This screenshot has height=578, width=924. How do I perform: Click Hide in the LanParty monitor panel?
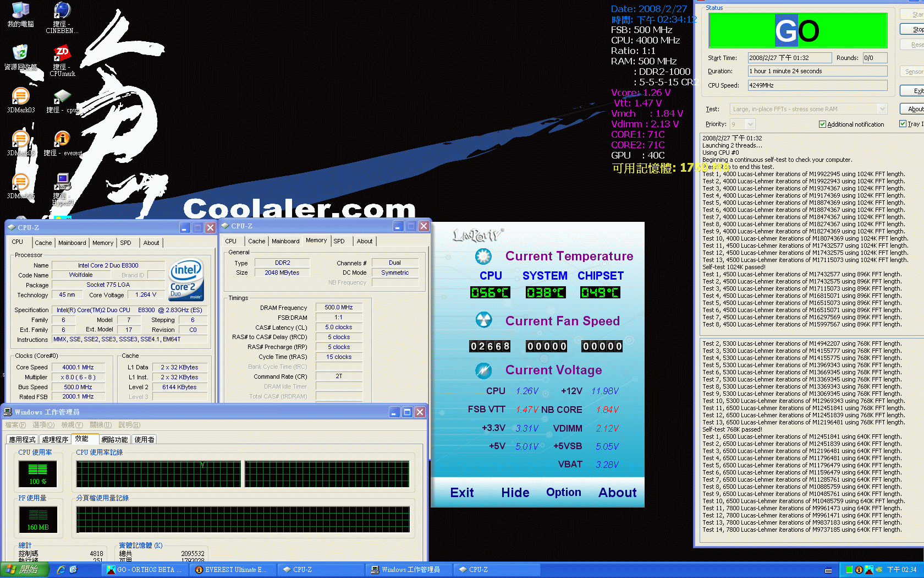click(x=515, y=493)
